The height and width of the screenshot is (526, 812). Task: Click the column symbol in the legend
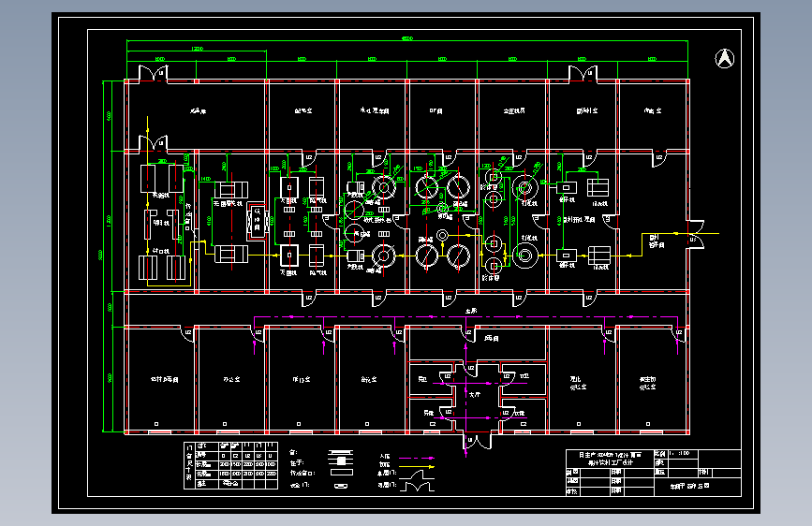pos(340,460)
